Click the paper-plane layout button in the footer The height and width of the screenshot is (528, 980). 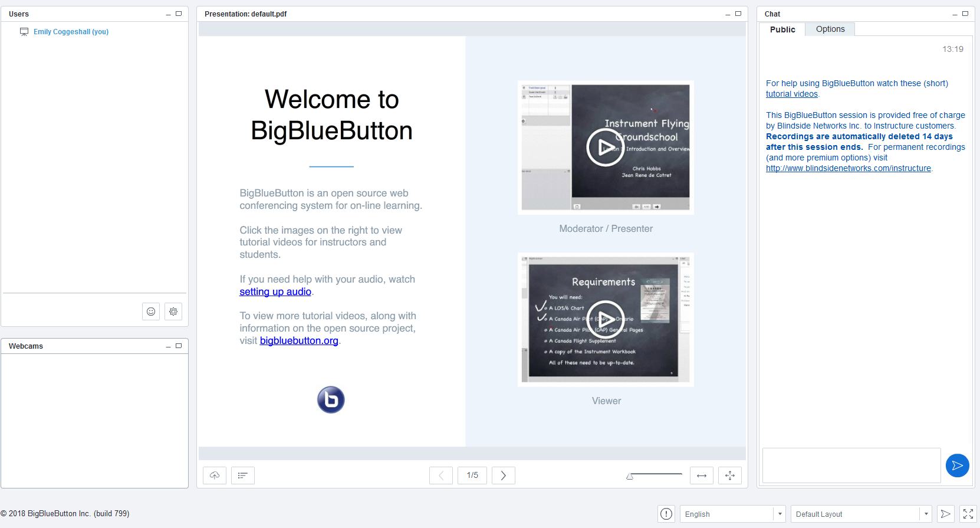coord(945,514)
